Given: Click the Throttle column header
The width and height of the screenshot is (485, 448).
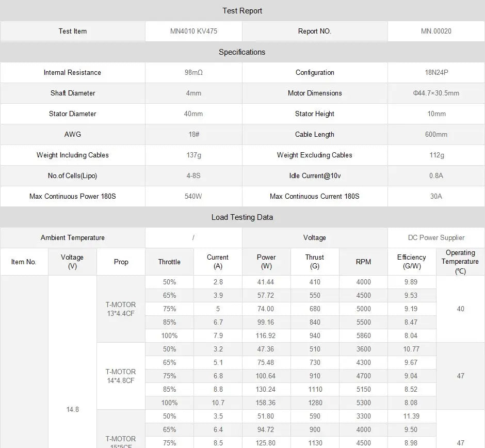Looking at the screenshot, I should click(x=169, y=262).
